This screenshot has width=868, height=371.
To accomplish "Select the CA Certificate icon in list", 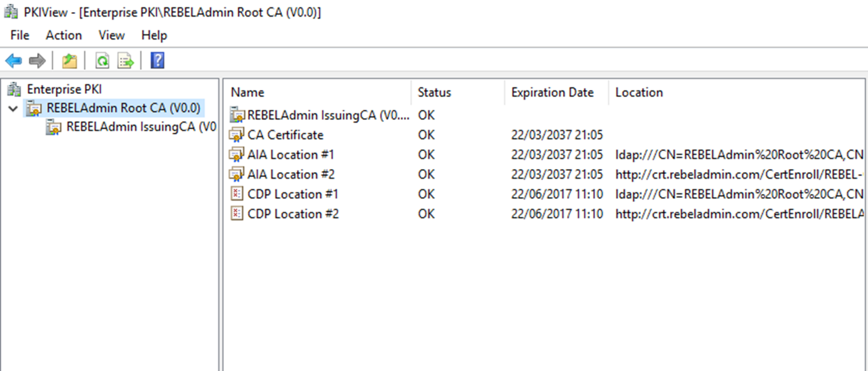I will [x=236, y=135].
